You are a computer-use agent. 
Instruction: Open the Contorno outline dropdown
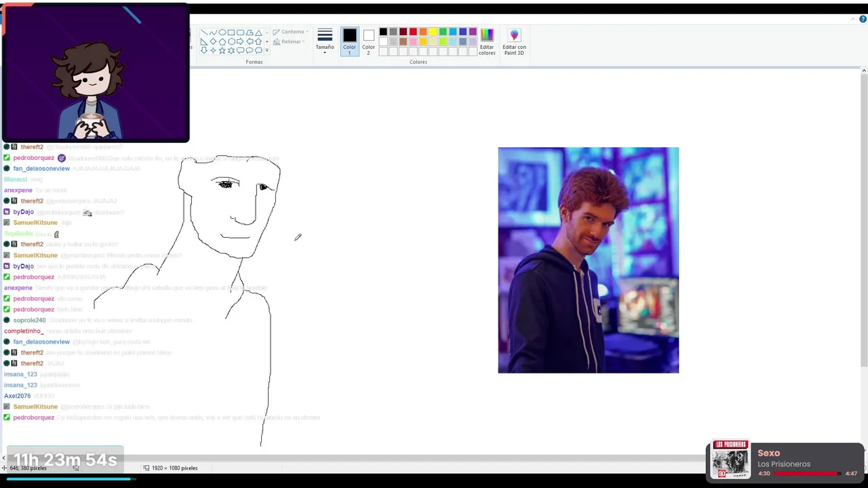pos(291,32)
